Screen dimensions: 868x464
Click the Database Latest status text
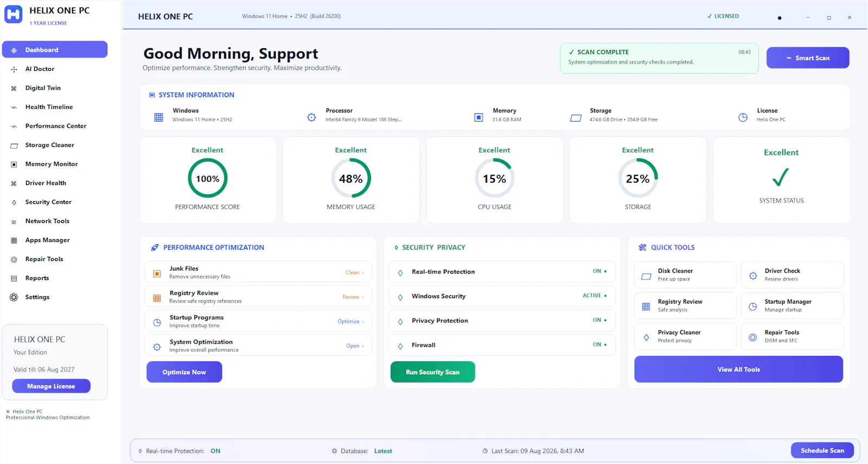click(x=383, y=451)
